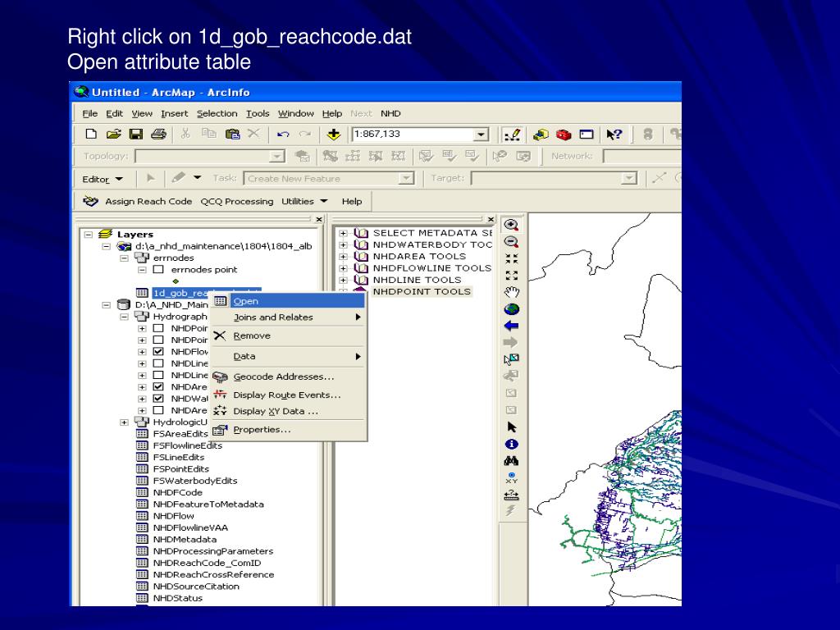Select the NHDMetadata table

185,540
